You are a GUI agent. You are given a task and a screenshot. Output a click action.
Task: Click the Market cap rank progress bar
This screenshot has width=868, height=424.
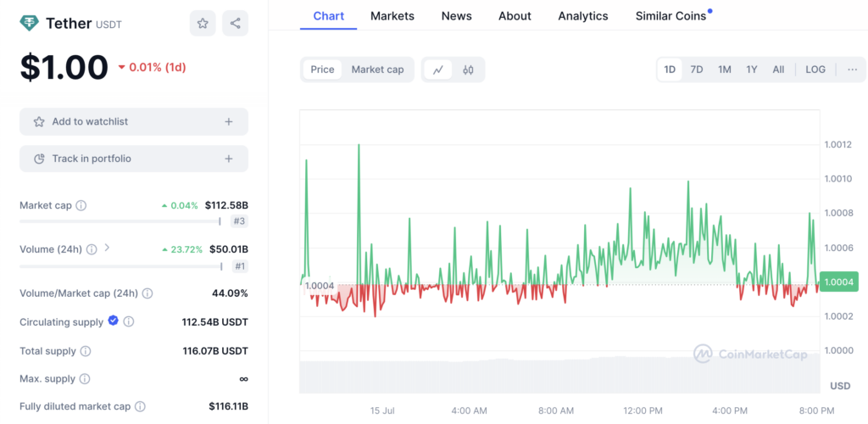(x=120, y=221)
